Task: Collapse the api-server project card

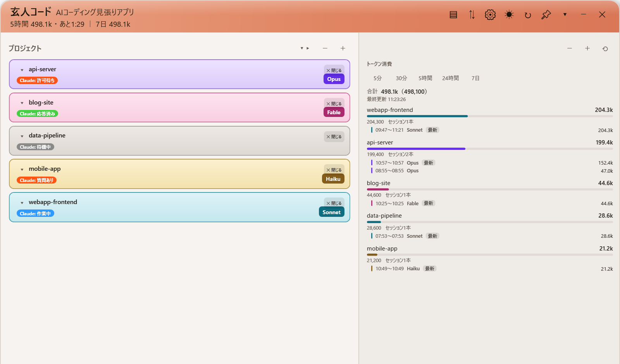Action: [x=22, y=70]
